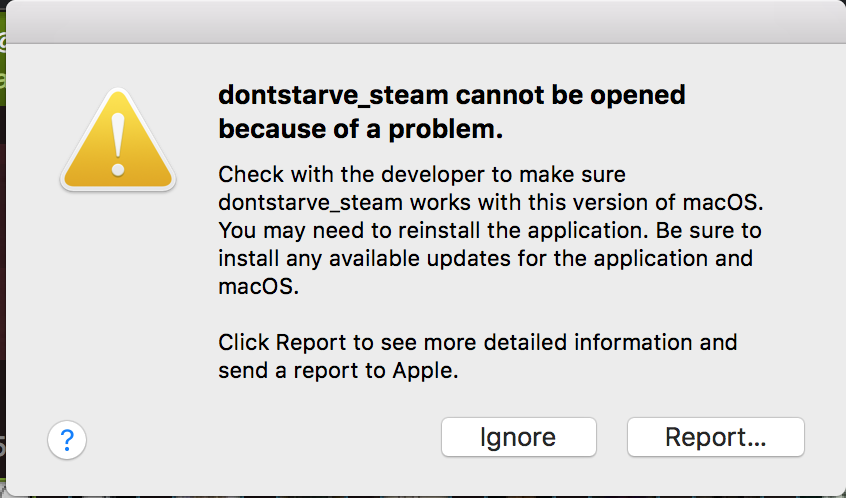Click the dialog's top title bar

pos(423,22)
